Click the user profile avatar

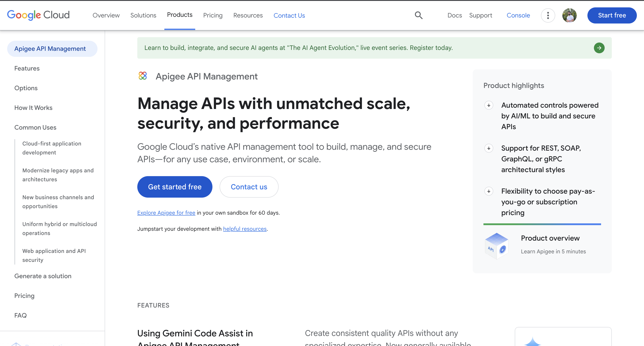[569, 15]
